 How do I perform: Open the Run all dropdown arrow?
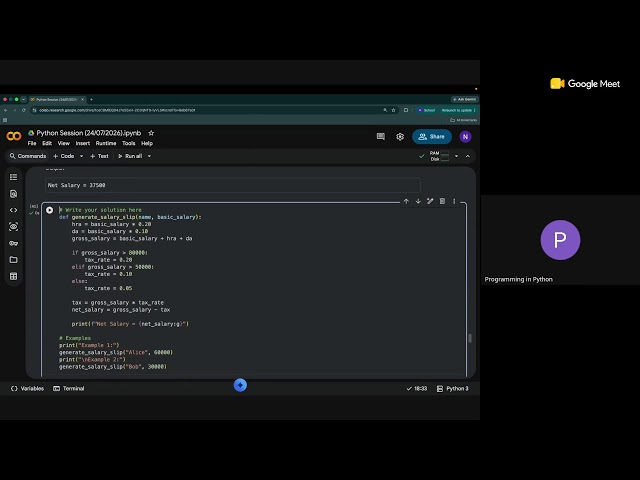pos(149,156)
